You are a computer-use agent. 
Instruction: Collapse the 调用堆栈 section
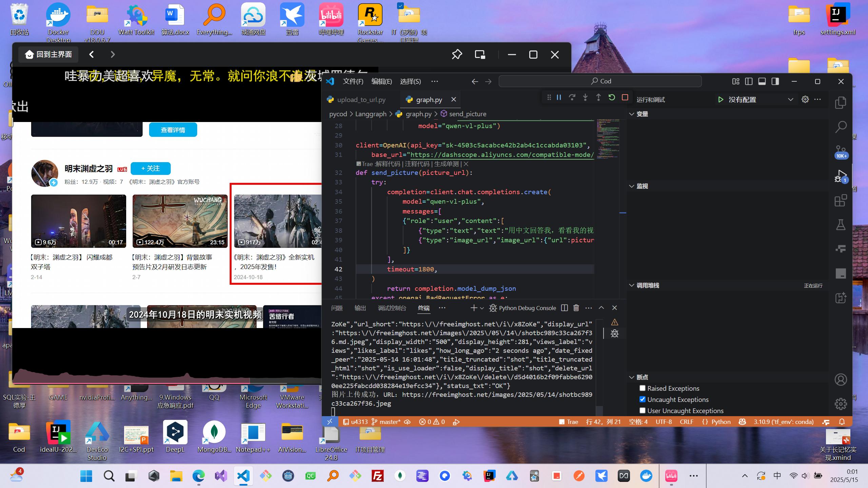pos(644,285)
